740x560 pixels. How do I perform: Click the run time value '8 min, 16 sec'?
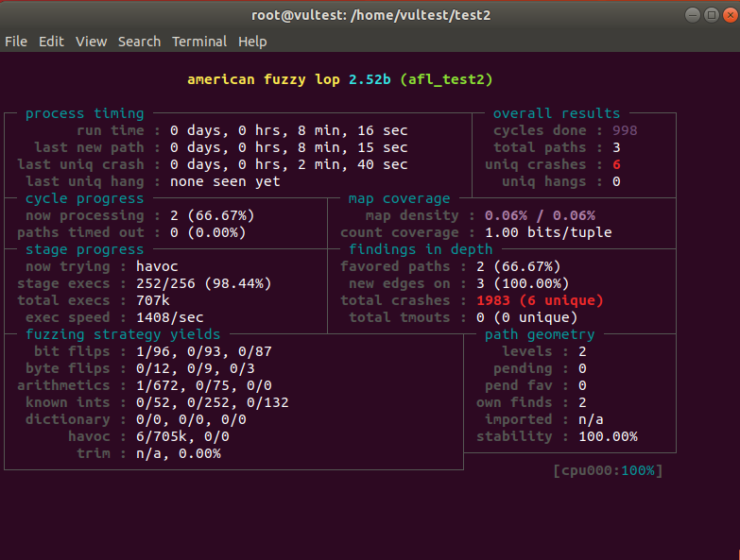(353, 130)
